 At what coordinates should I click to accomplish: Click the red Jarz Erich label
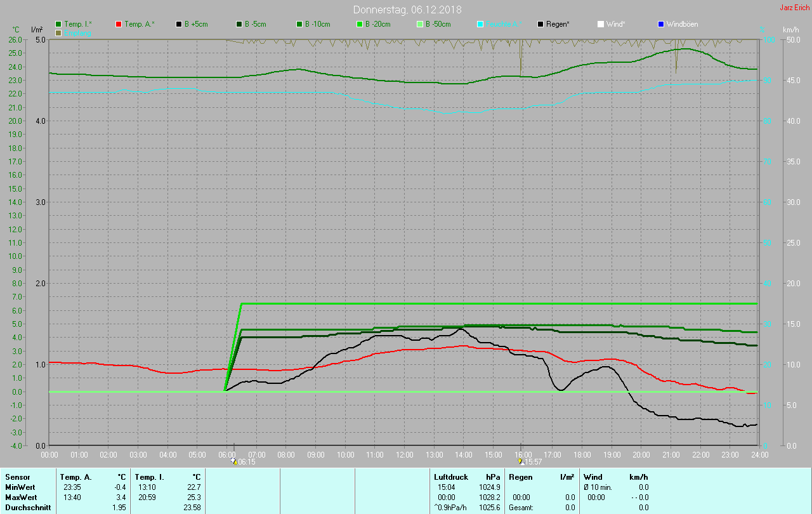click(794, 8)
